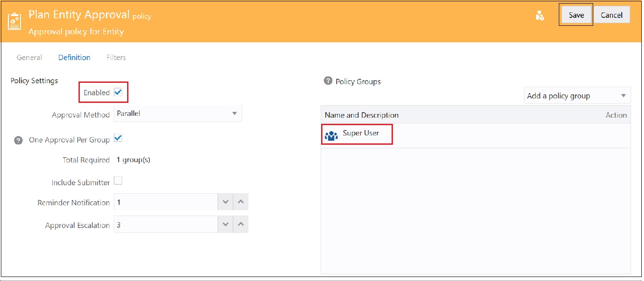Screen dimensions: 644x281
Task: Click inside the Approval Escalation field
Action: coord(165,224)
